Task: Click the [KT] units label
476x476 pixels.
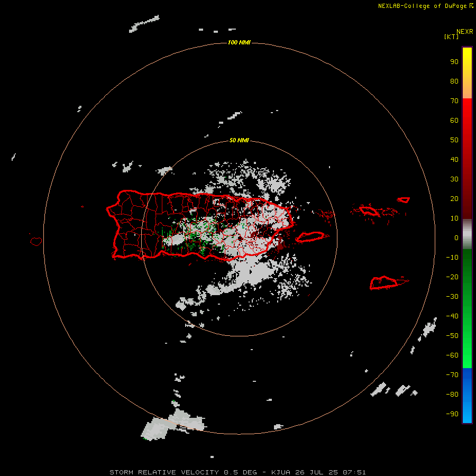Action: (x=451, y=36)
